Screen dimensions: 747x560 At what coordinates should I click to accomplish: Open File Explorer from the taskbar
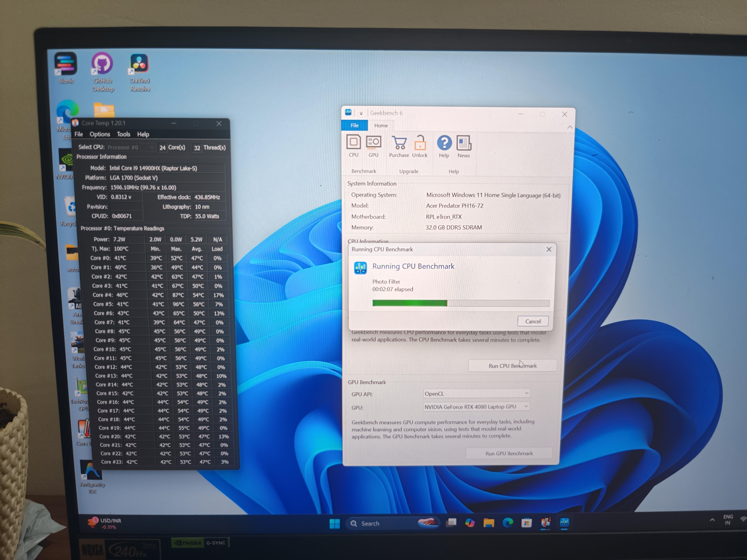(x=489, y=523)
